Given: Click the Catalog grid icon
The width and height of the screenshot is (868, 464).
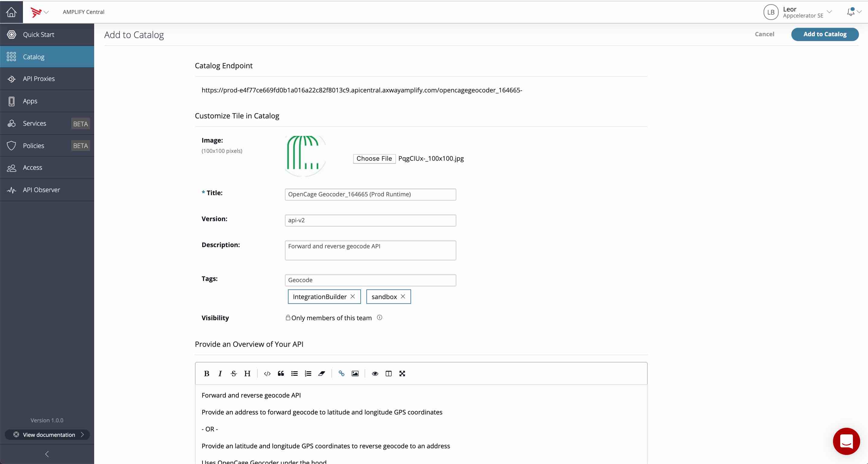Looking at the screenshot, I should pos(11,57).
